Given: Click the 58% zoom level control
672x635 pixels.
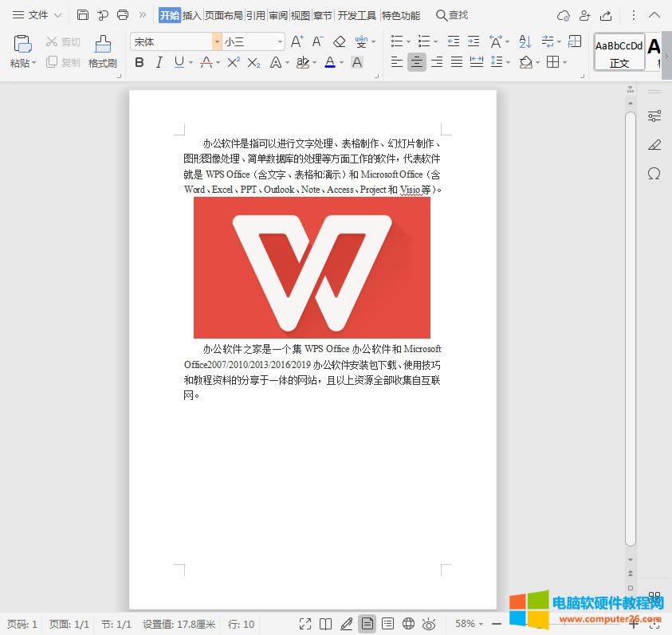Looking at the screenshot, I should (466, 624).
